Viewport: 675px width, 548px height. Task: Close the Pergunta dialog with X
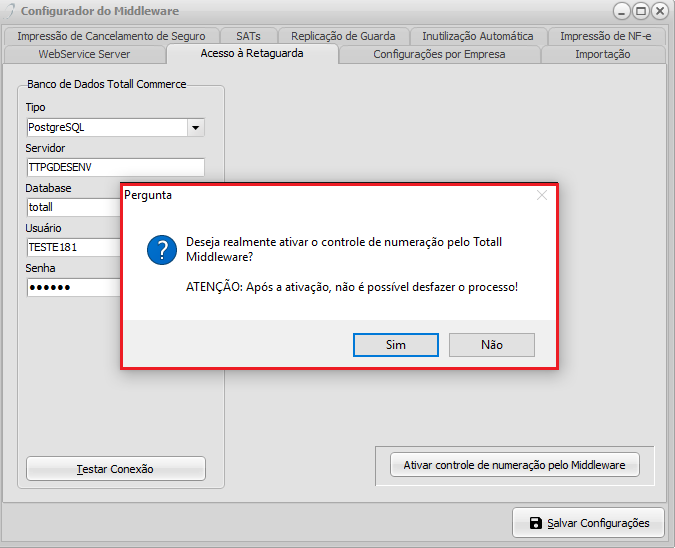pos(542,195)
